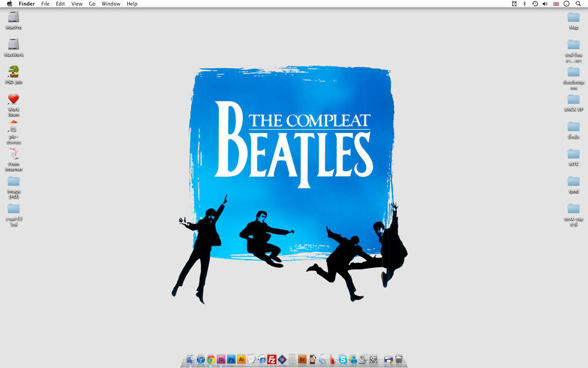Viewport: 588px width, 368px height.
Task: Launch Adobe Bridge from the Dock
Action: coord(302,359)
